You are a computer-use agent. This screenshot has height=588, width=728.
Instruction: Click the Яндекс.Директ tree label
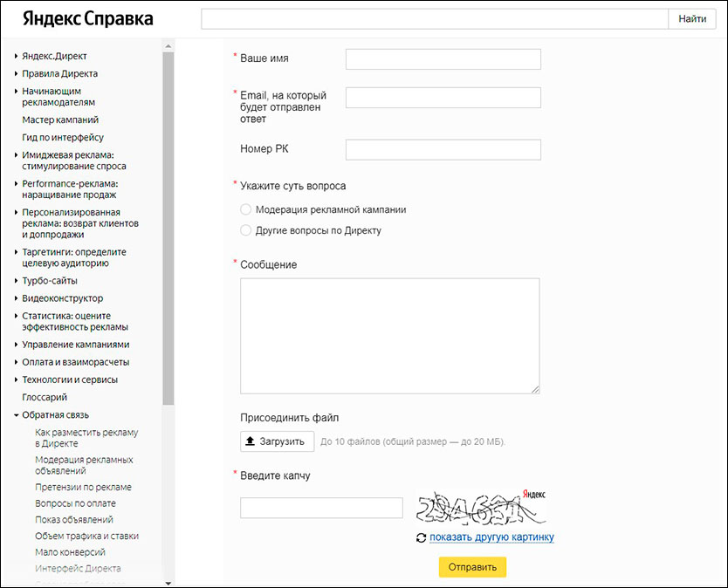point(54,56)
